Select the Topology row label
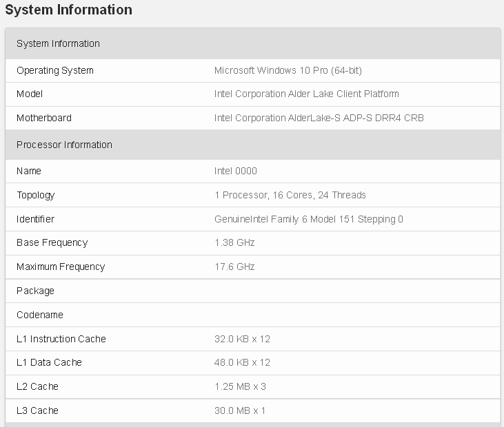504x427 pixels. click(x=36, y=195)
